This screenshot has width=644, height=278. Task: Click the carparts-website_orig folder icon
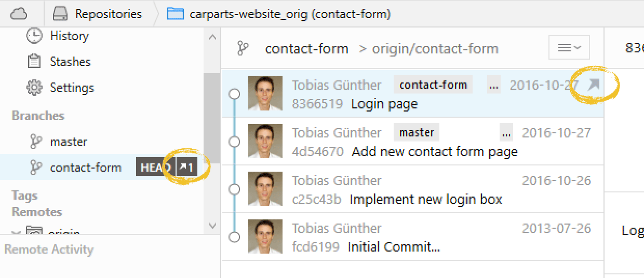point(176,14)
